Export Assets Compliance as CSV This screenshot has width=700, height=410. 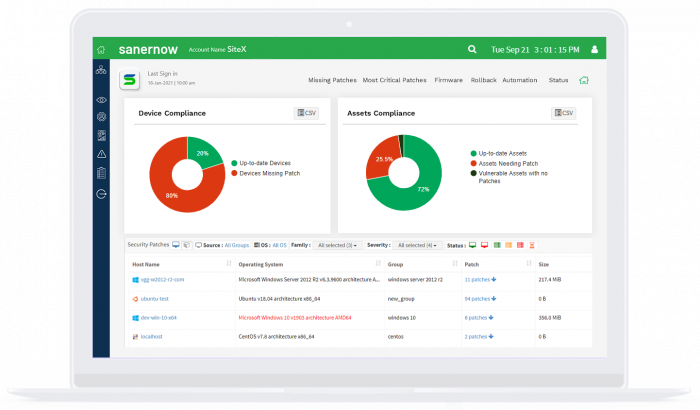tap(563, 113)
